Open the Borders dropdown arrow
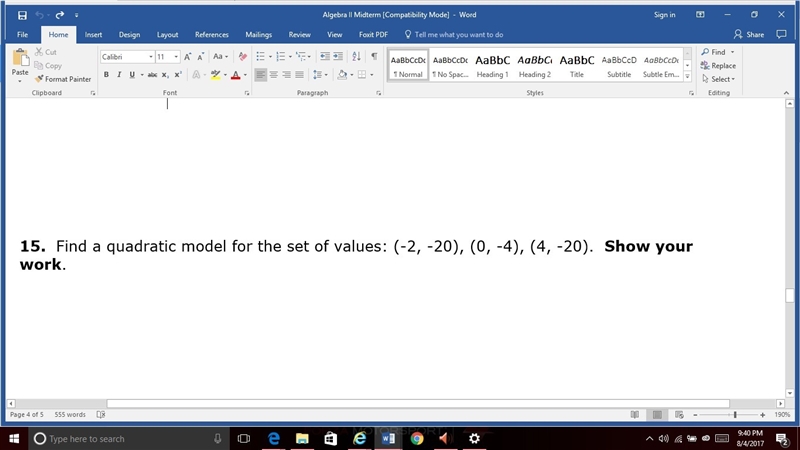The height and width of the screenshot is (450, 800). click(x=371, y=75)
